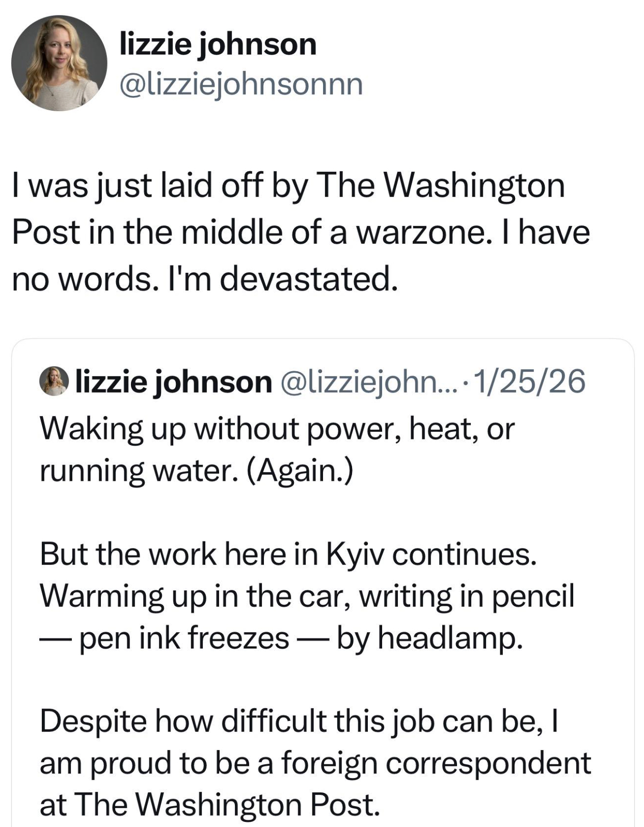Image resolution: width=644 pixels, height=827 pixels.
Task: Open lizzie johnson's large profile photo
Action: pyautogui.click(x=59, y=63)
